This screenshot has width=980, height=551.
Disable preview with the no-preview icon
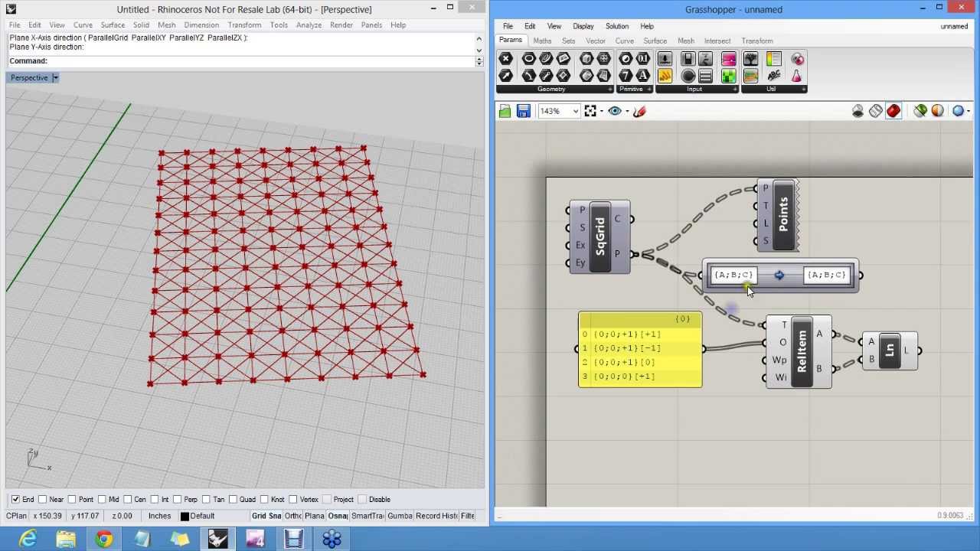pyautogui.click(x=857, y=112)
